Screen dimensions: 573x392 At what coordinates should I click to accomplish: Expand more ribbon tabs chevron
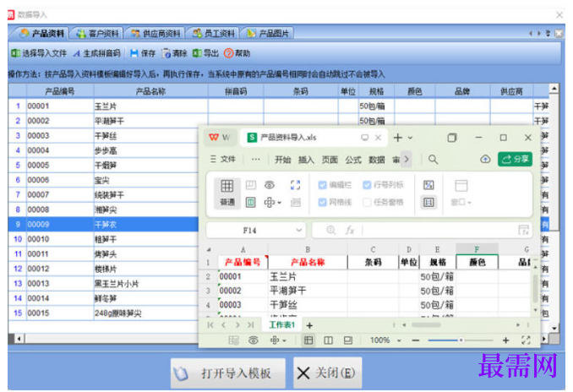(406, 160)
